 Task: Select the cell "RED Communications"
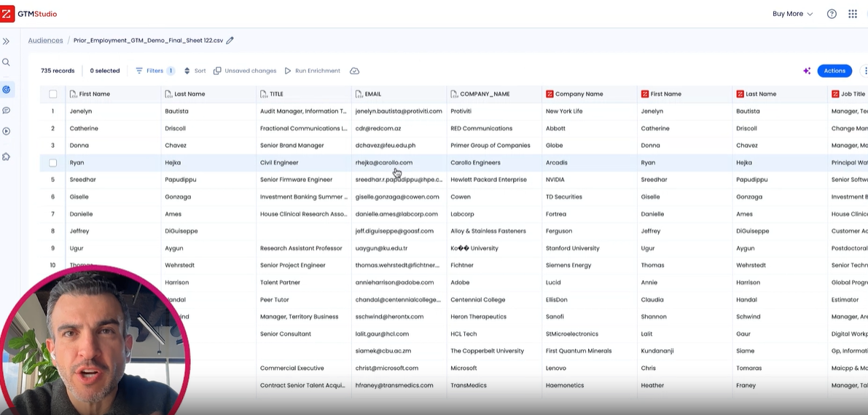(494, 128)
